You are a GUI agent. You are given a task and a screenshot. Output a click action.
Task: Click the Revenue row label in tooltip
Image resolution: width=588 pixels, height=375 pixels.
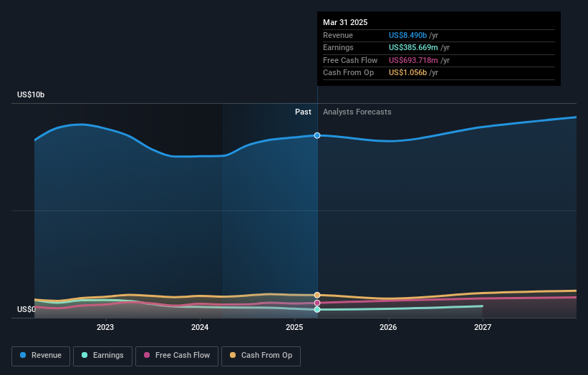[338, 35]
